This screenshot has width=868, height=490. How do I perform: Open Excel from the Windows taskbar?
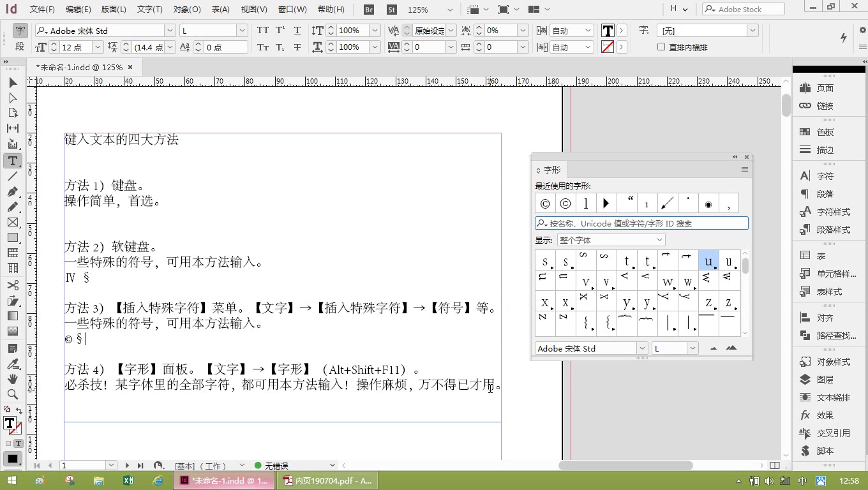pyautogui.click(x=128, y=480)
